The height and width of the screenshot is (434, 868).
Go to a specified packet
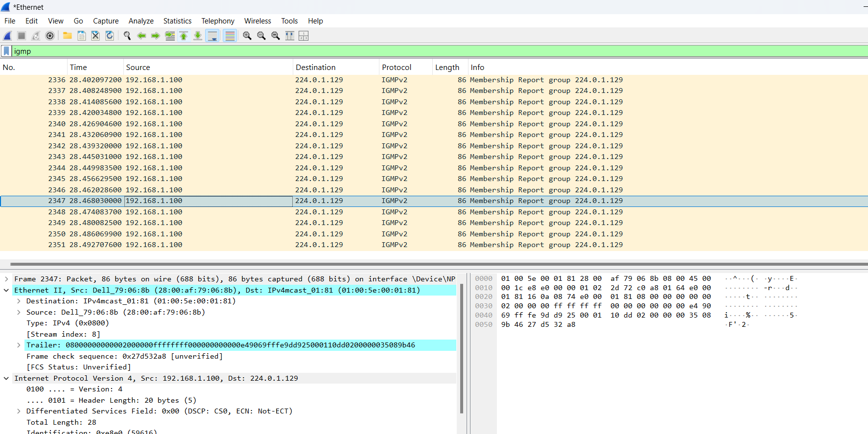click(170, 36)
